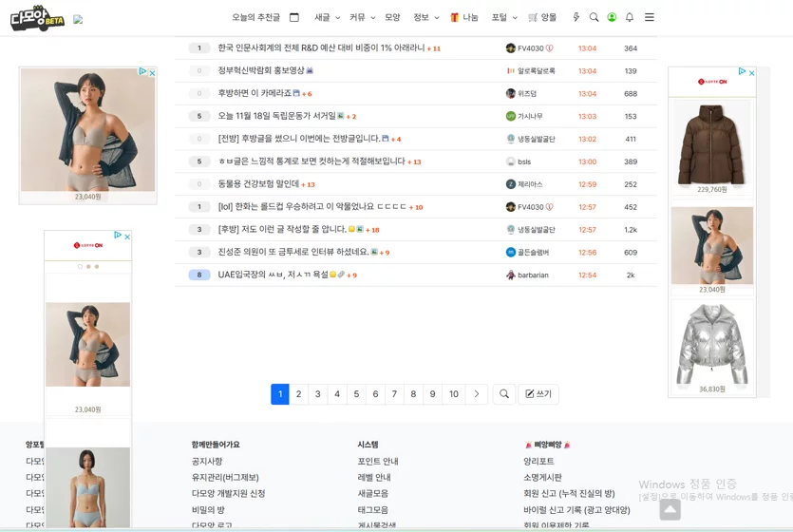Click AdChoices icon on top-left ad
Viewport: 793px width, 532px height.
[x=142, y=72]
